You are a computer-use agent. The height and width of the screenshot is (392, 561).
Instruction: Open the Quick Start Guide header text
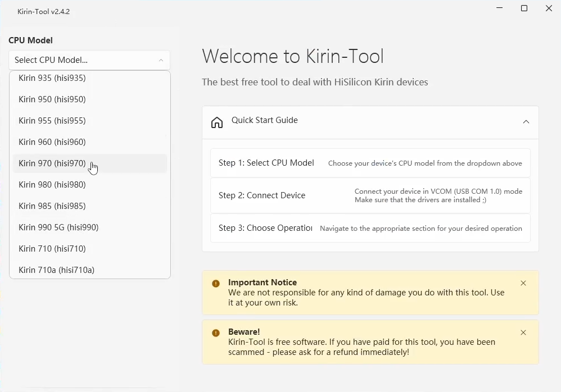click(x=264, y=120)
